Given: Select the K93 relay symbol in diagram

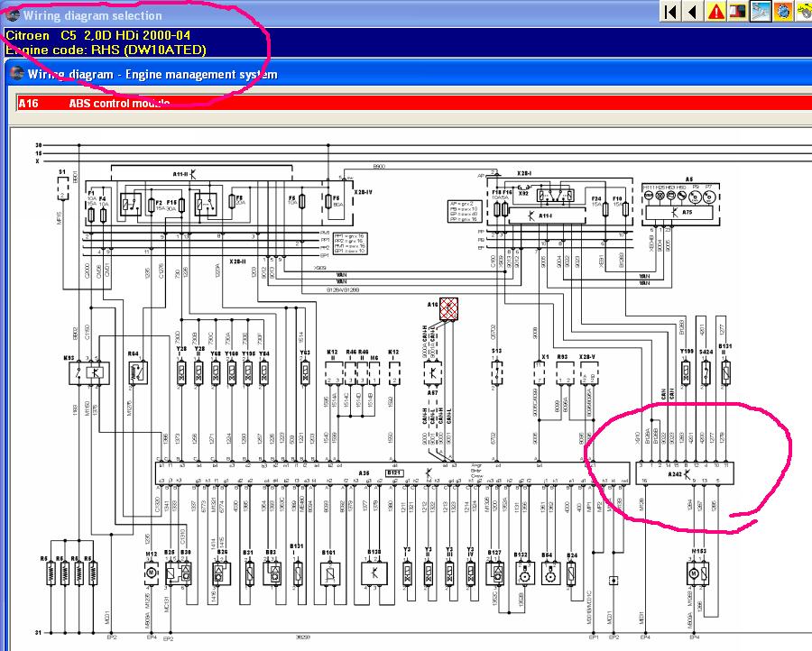Looking at the screenshot, I should (x=89, y=372).
